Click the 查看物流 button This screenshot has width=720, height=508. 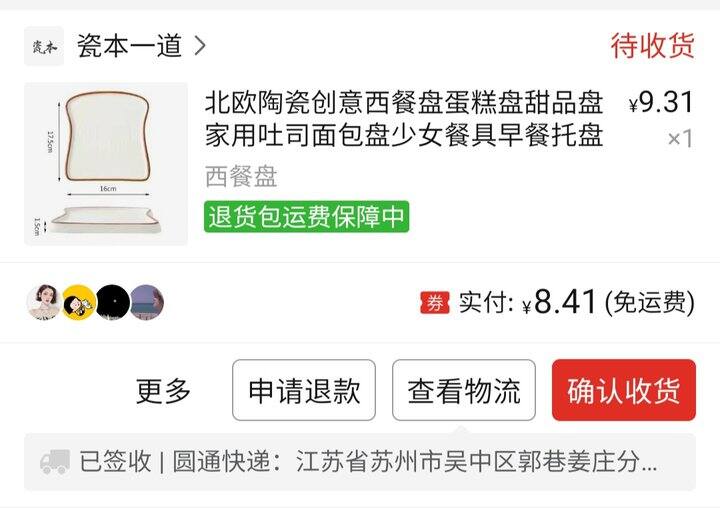coord(464,390)
